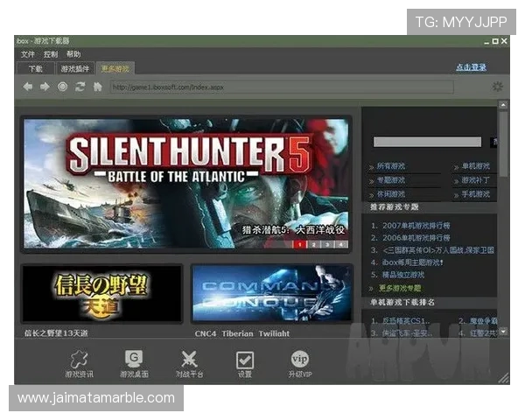Open 游戏桌面 game desktop icon
This screenshot has height=420, width=525.
point(133,365)
